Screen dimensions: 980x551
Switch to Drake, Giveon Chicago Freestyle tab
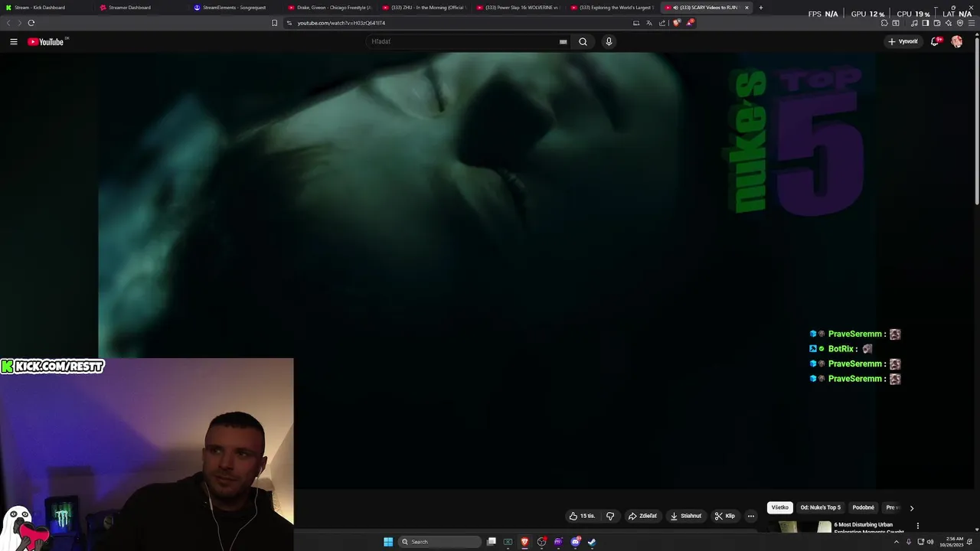pyautogui.click(x=328, y=8)
